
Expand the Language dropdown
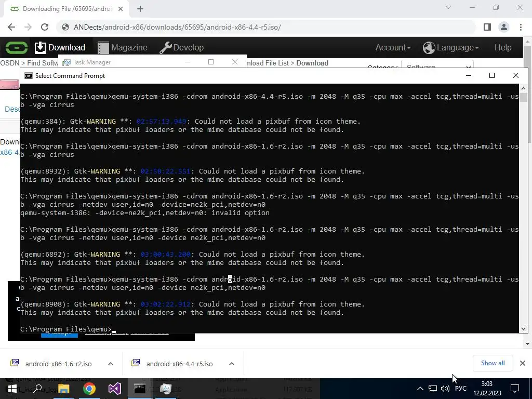451,47
